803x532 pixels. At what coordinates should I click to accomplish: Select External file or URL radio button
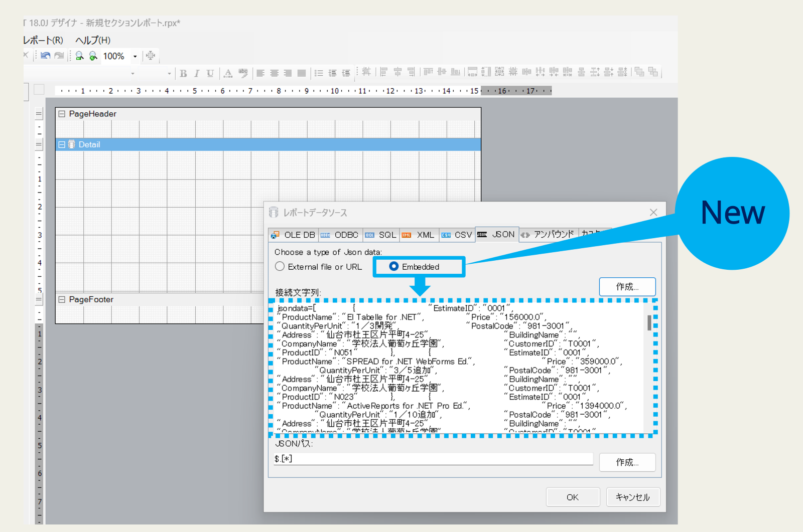pos(280,266)
